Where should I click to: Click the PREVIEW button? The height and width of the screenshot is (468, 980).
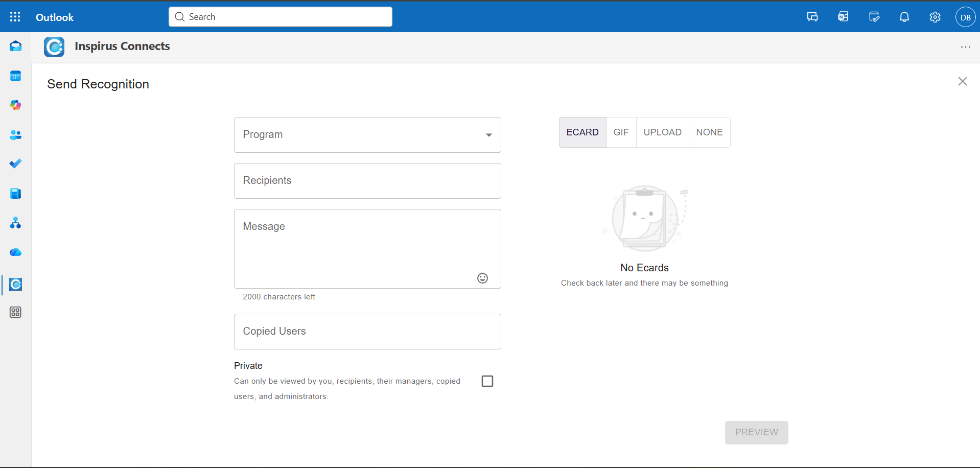pos(756,432)
